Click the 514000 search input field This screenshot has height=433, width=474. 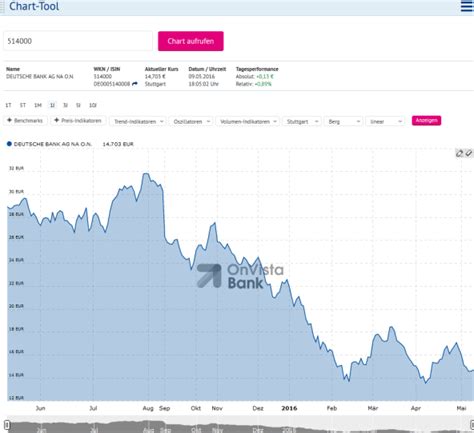(x=78, y=41)
